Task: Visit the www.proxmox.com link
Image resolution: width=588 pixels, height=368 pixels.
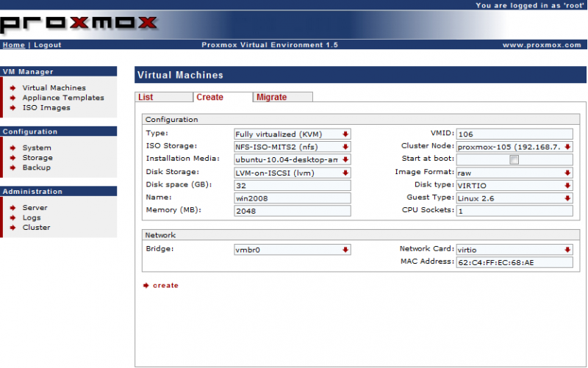Action: [542, 45]
